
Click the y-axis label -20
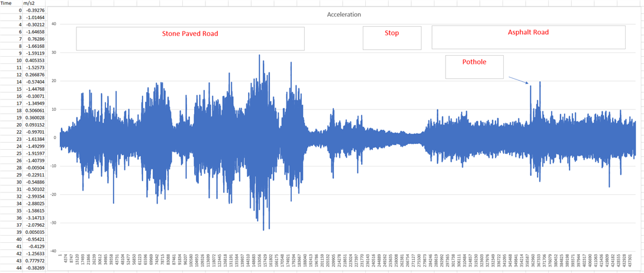53,194
